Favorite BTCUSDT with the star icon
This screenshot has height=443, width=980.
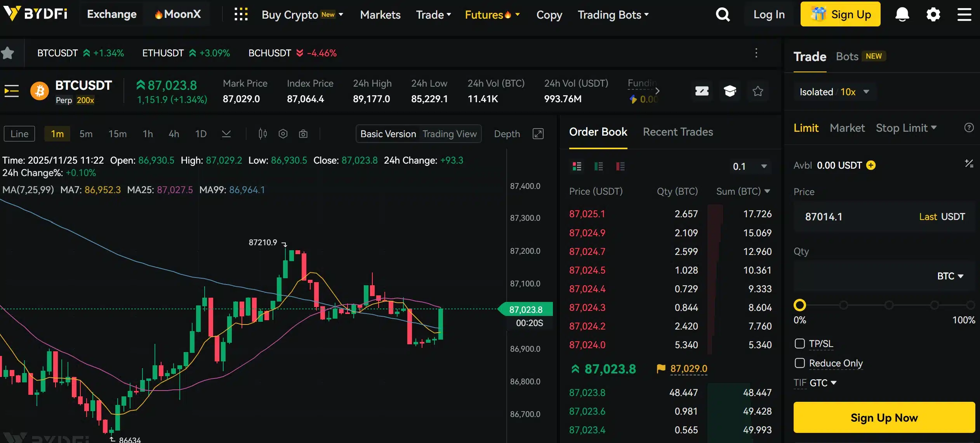pyautogui.click(x=757, y=91)
